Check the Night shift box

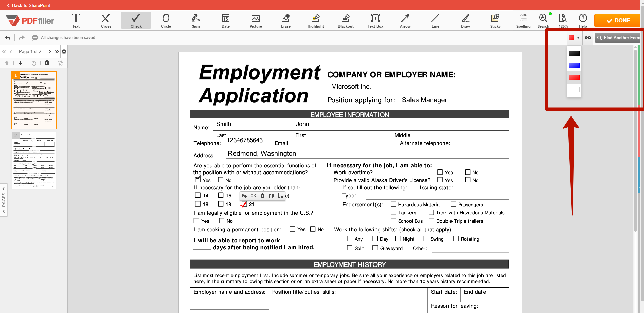tap(398, 239)
